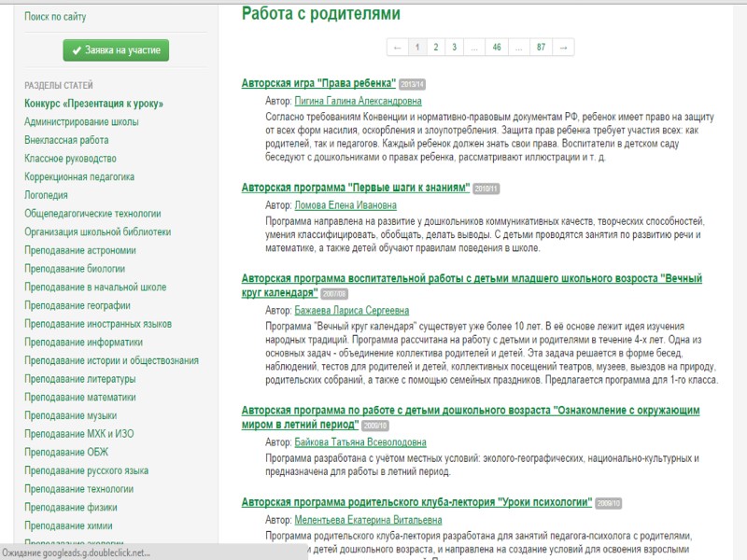Open section 'Преподавание литературы'
This screenshot has width=747, height=560.
coord(79,379)
